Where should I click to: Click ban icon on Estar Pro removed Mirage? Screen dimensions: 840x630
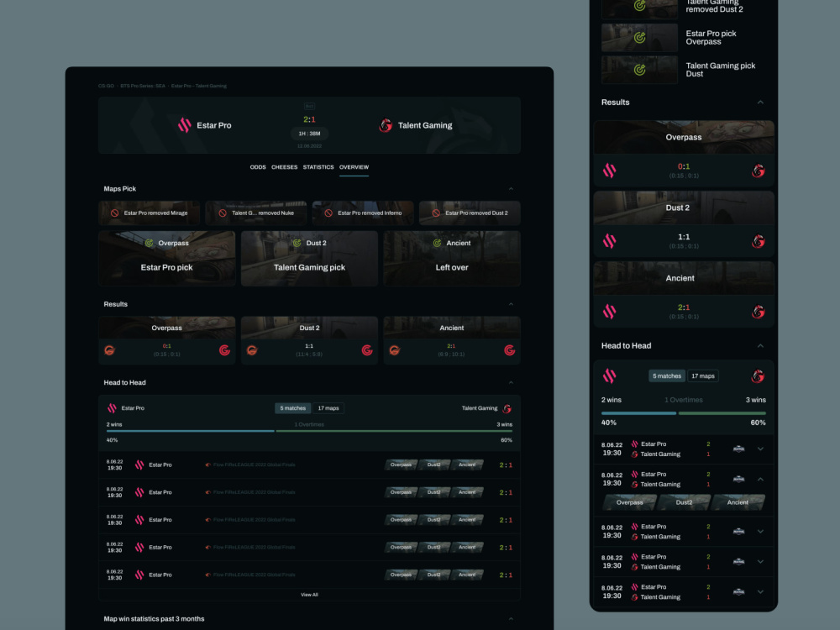(114, 213)
